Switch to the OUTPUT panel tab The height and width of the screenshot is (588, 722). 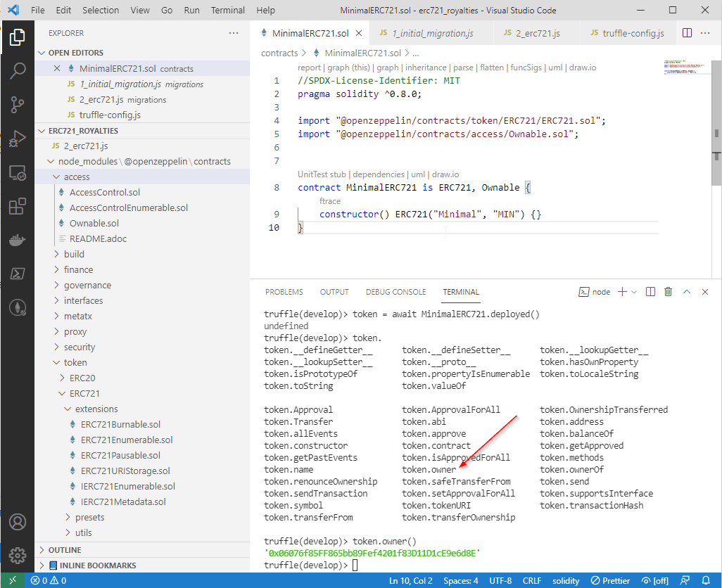[x=334, y=292]
